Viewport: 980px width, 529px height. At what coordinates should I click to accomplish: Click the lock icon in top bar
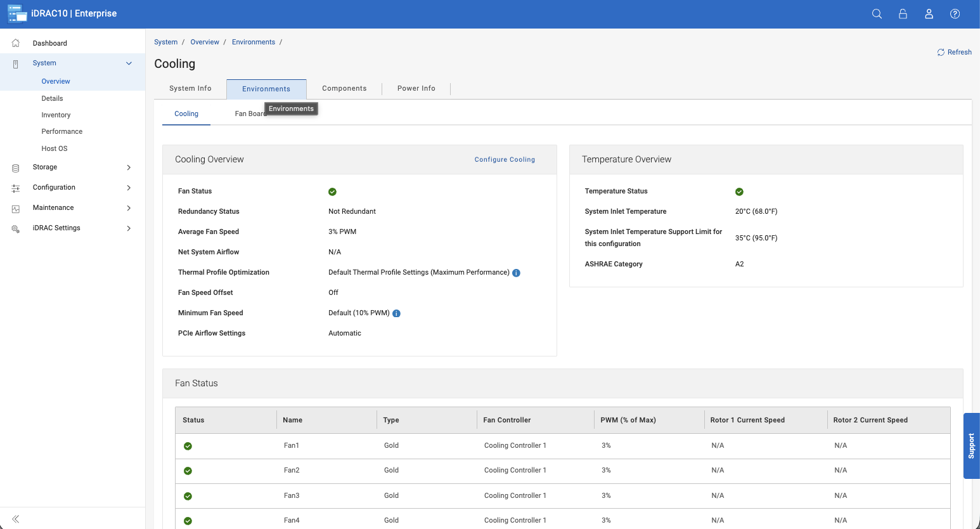903,14
